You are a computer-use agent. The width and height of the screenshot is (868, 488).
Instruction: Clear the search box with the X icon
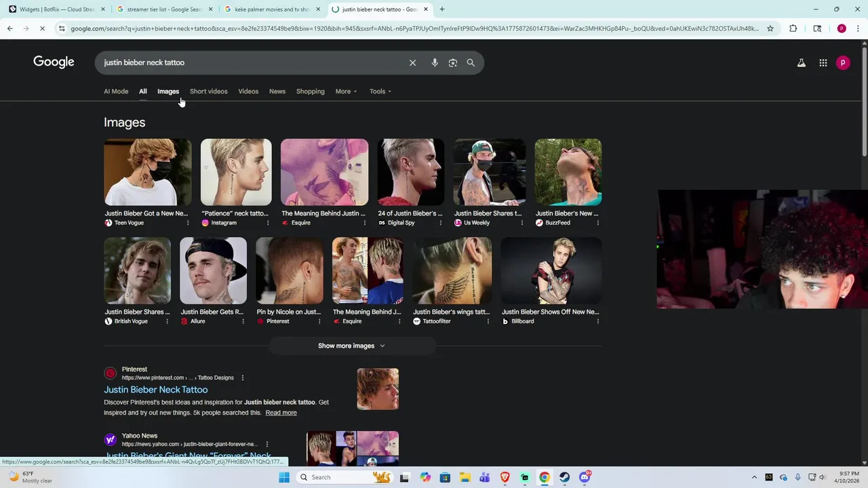tap(412, 62)
